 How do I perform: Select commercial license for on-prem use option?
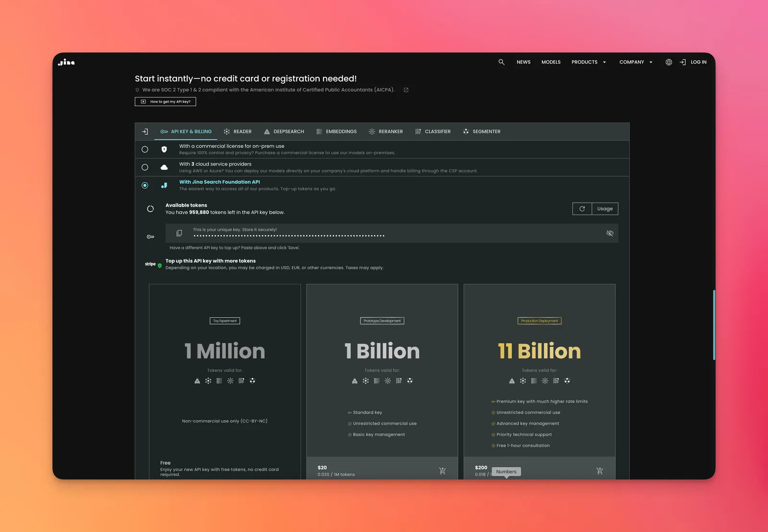[x=145, y=149]
